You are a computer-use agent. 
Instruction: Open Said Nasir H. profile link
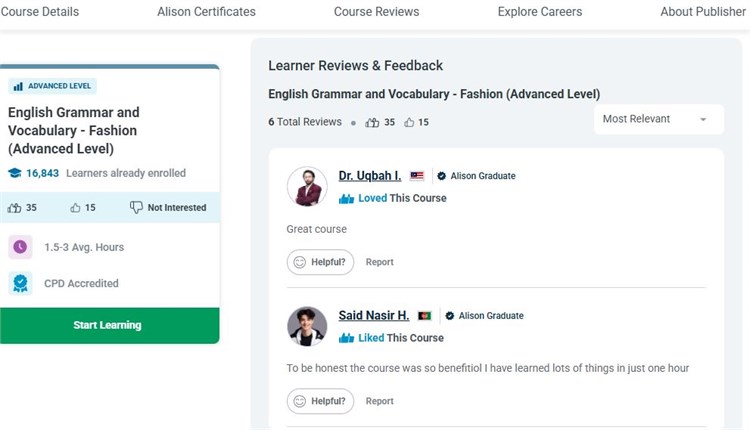pos(374,315)
